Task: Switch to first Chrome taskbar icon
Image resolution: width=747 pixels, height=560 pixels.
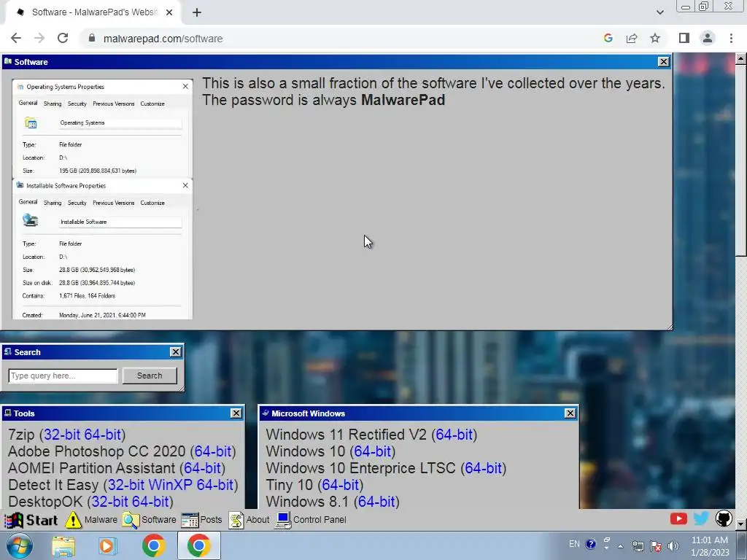Action: pos(153,546)
